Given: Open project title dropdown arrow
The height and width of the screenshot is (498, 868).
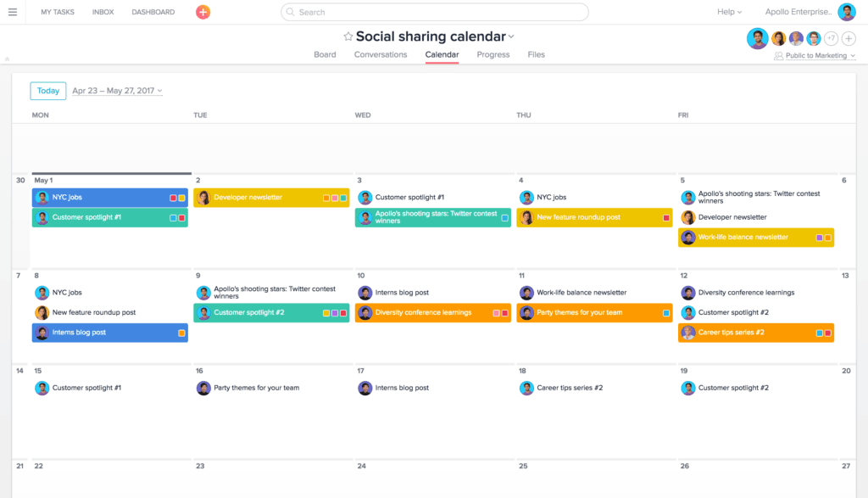Looking at the screenshot, I should [511, 37].
